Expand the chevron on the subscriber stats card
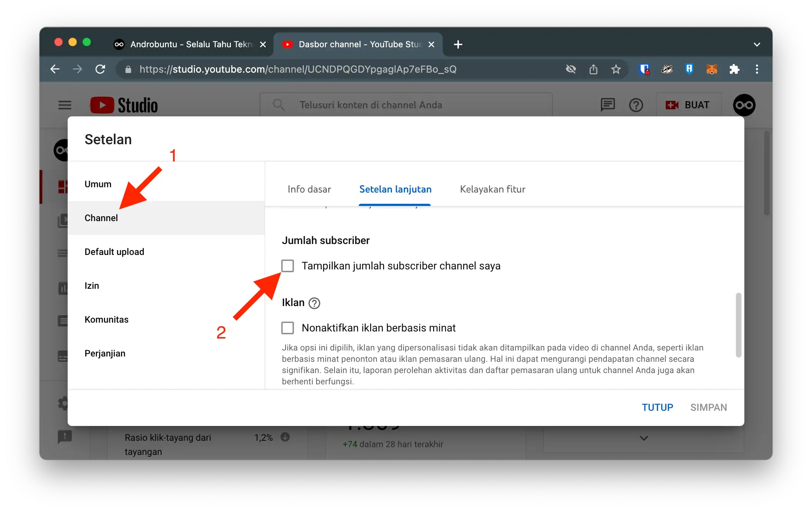The width and height of the screenshot is (812, 512). (643, 438)
